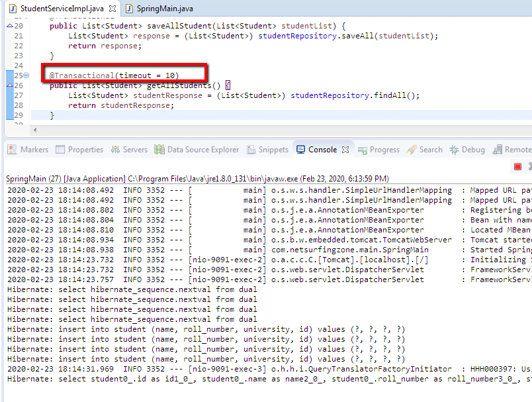Click the override marker on line 20
The image size is (532, 402).
[x=9, y=25]
